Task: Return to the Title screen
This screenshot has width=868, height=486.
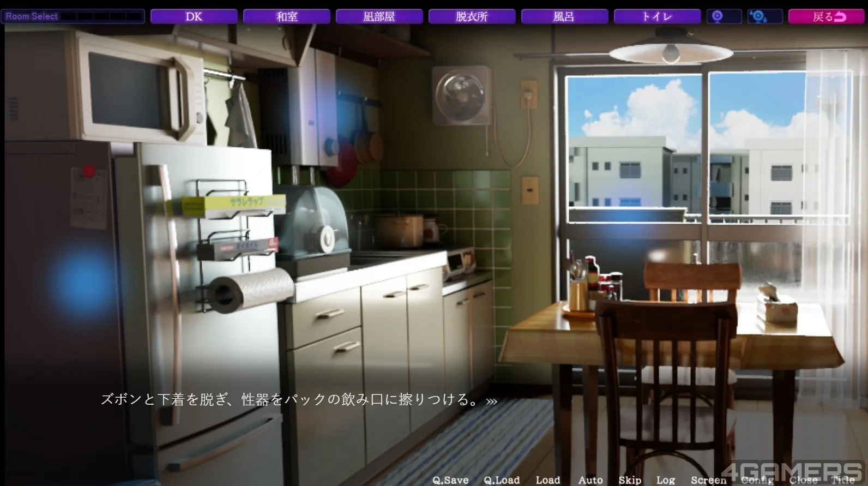Action: tap(843, 480)
